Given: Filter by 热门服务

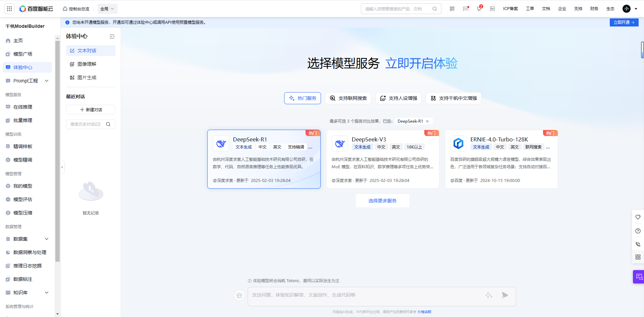Looking at the screenshot, I should pyautogui.click(x=303, y=98).
